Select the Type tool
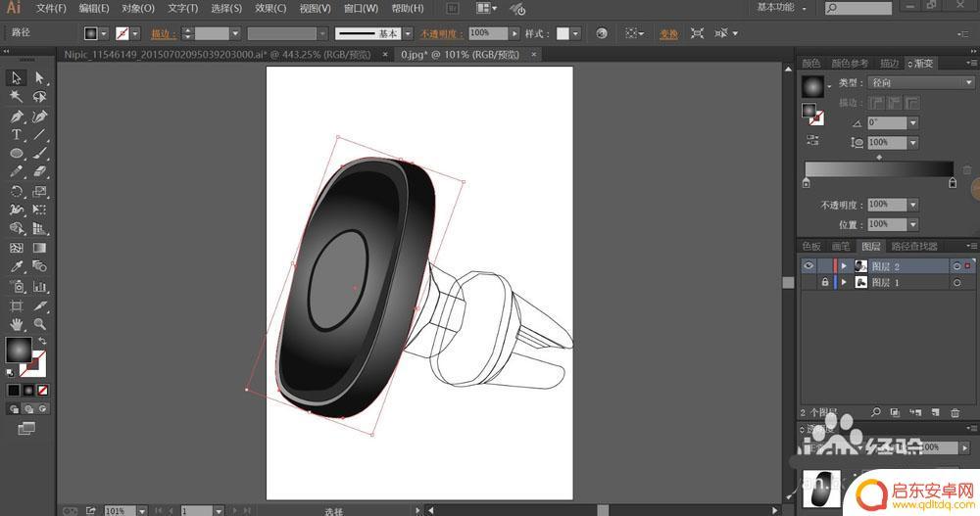Image resolution: width=980 pixels, height=516 pixels. [x=17, y=134]
